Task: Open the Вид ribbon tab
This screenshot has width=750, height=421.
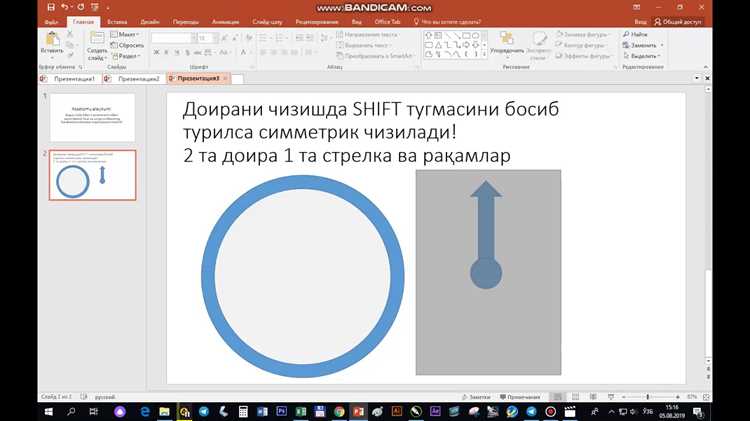Action: pyautogui.click(x=356, y=22)
